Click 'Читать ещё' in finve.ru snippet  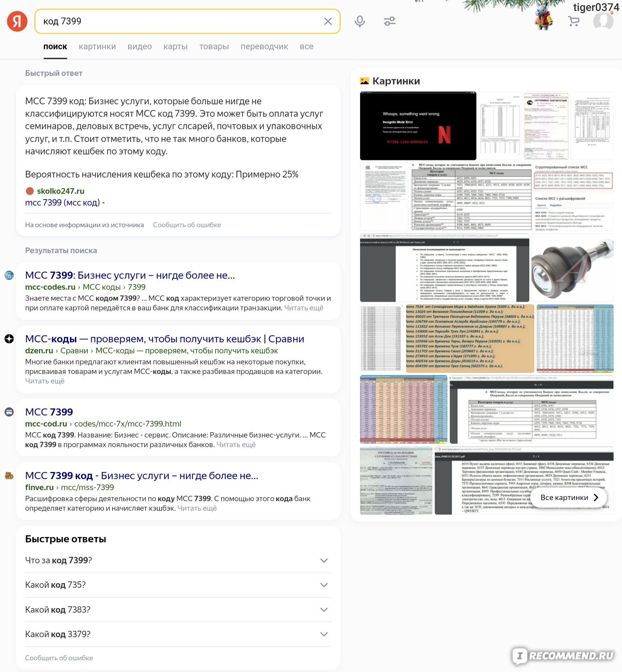[197, 508]
